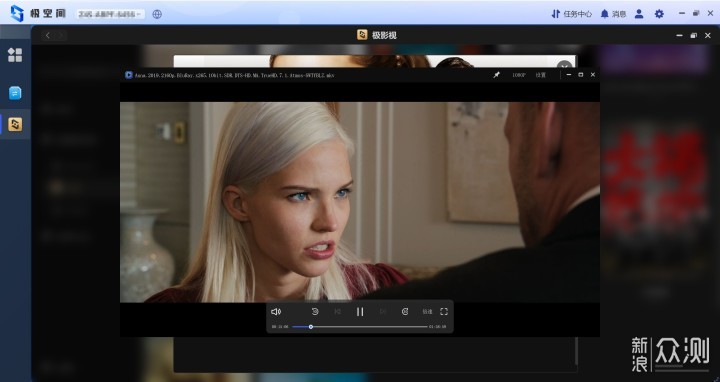
Task: Expand the device name dropdown
Action: [110, 14]
